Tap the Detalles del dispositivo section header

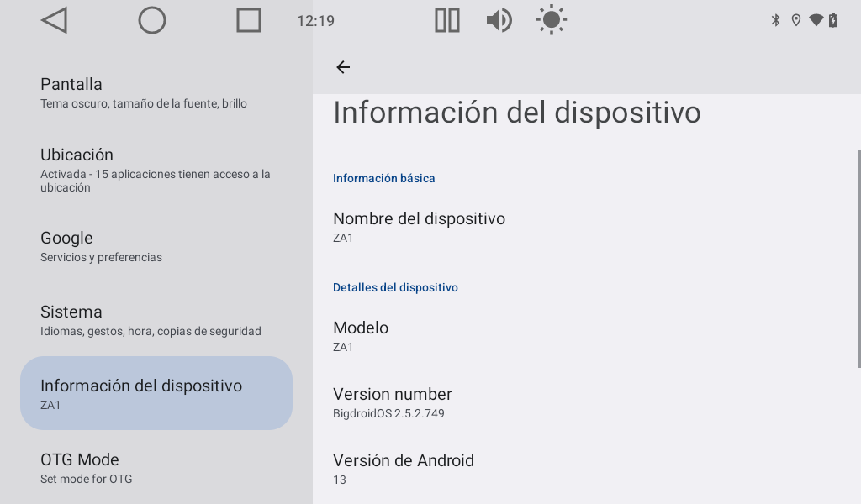[x=395, y=287]
